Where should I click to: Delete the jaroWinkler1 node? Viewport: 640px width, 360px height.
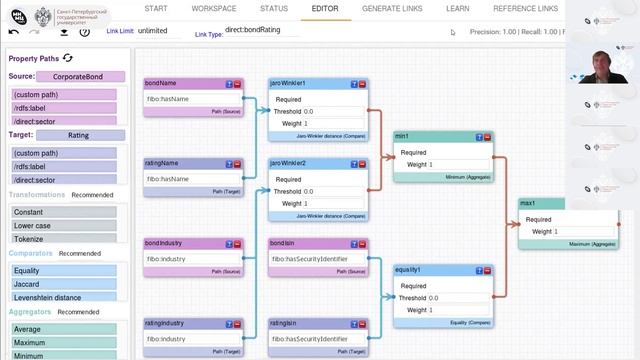click(362, 84)
